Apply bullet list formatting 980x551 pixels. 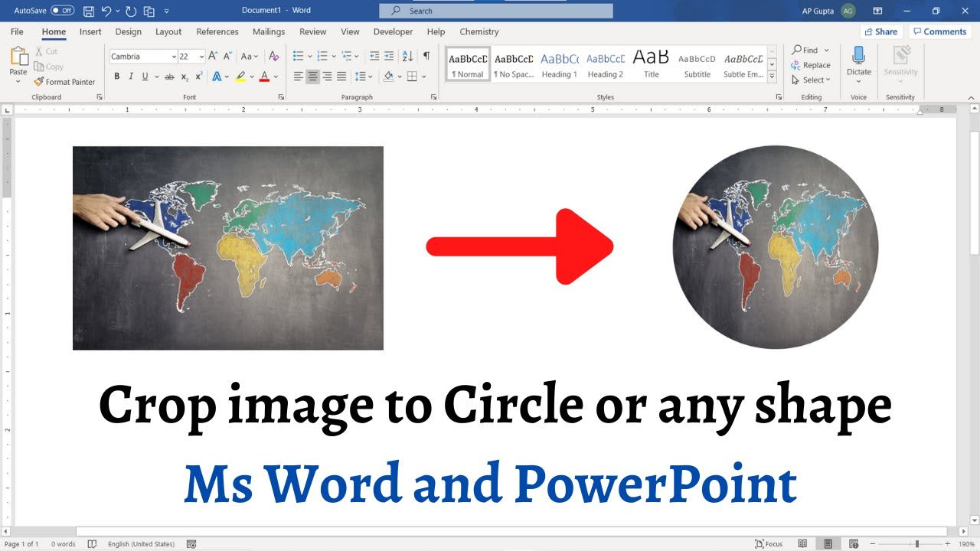[x=299, y=56]
